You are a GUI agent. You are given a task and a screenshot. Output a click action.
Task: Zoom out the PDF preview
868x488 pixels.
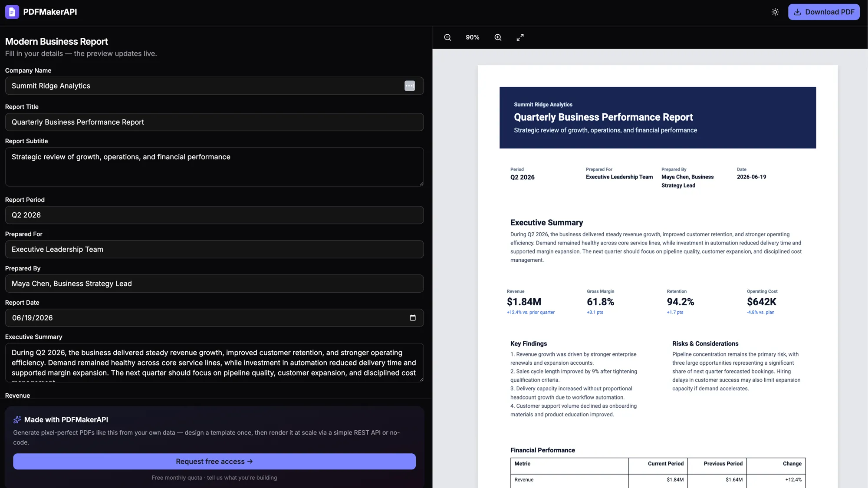[x=447, y=37]
